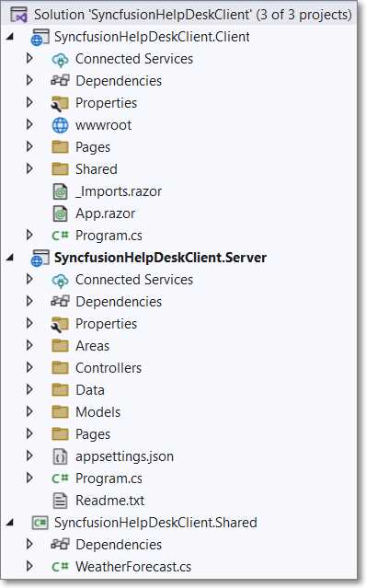This screenshot has width=366, height=588.
Task: Select the bold SyncfusionHelpDeskClient.Server label
Action: coord(160,258)
